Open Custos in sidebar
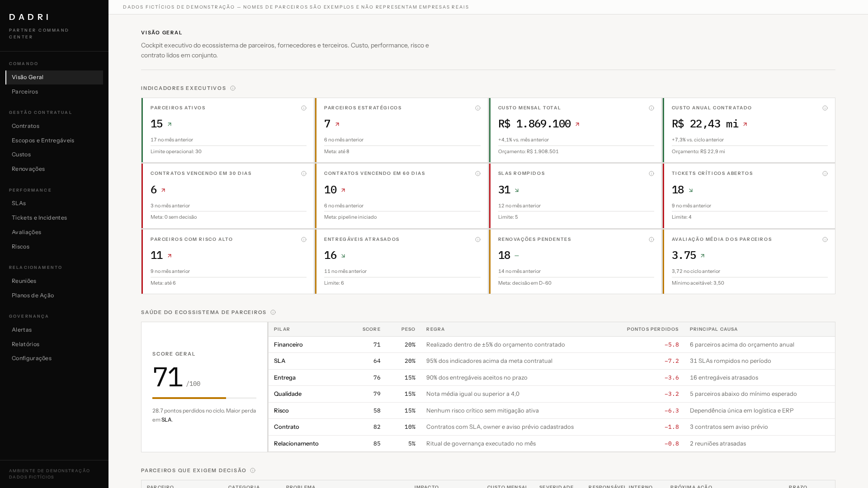 pyautogui.click(x=54, y=155)
